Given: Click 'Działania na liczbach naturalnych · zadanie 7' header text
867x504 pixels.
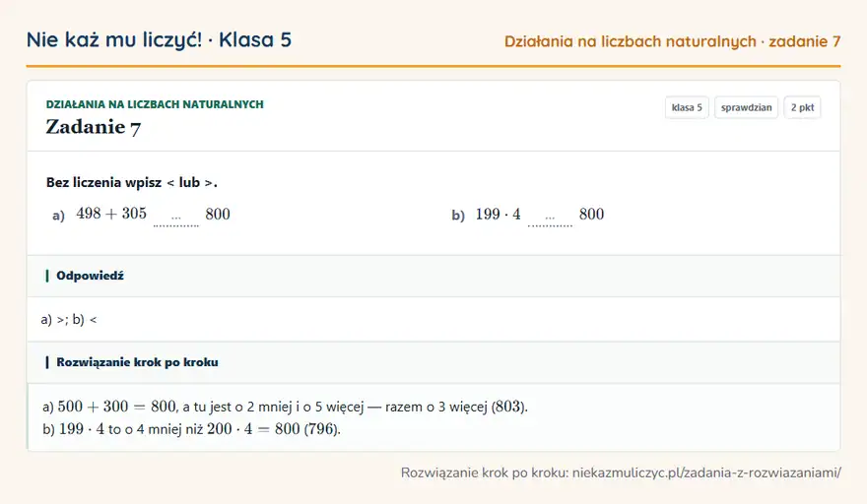Looking at the screenshot, I should 672,41.
